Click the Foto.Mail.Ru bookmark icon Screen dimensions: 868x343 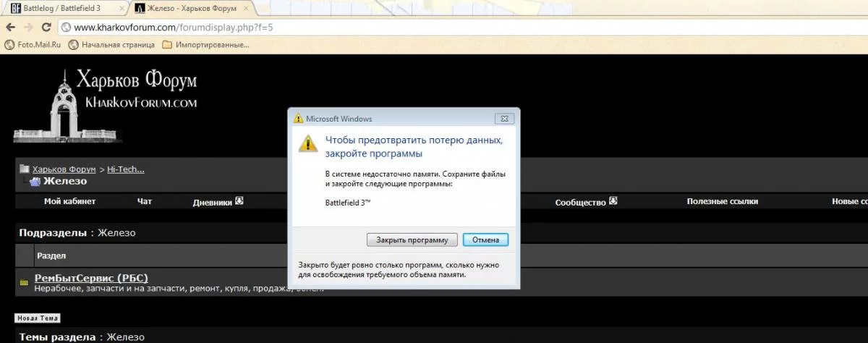(x=9, y=44)
